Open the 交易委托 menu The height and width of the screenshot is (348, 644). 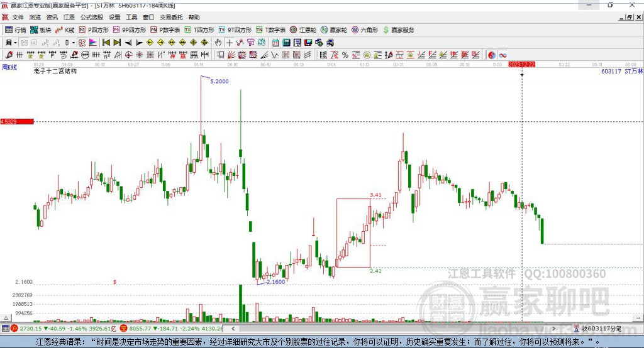171,17
